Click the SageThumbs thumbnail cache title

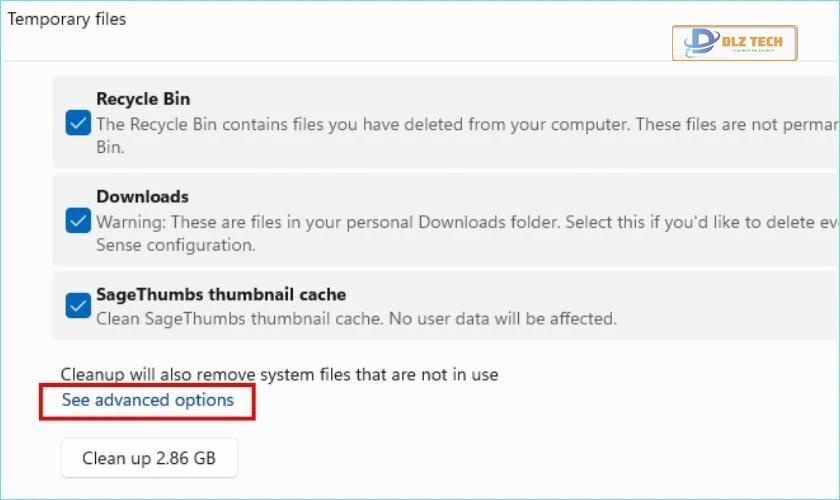(x=221, y=295)
